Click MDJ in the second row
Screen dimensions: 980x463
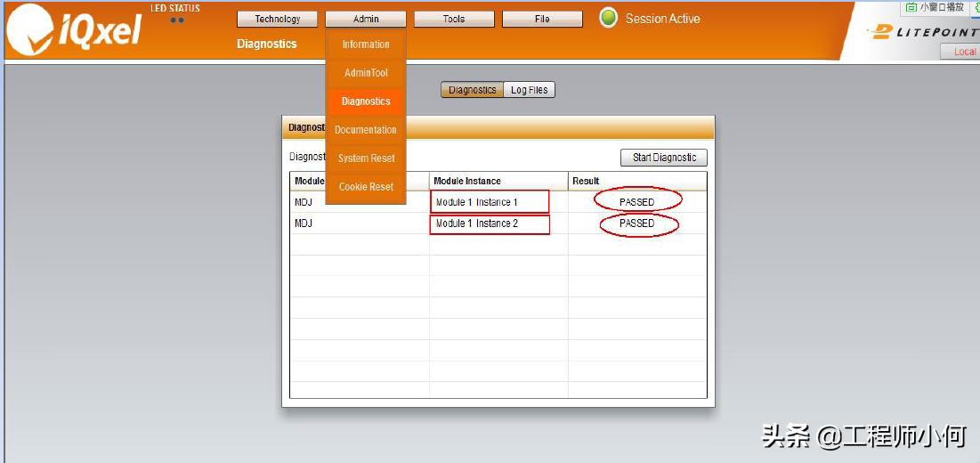tap(304, 223)
